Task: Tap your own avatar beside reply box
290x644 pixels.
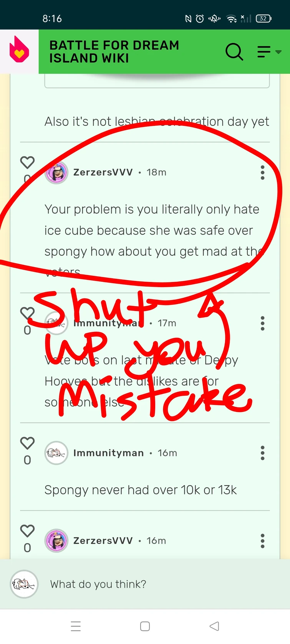Action: 24,584
